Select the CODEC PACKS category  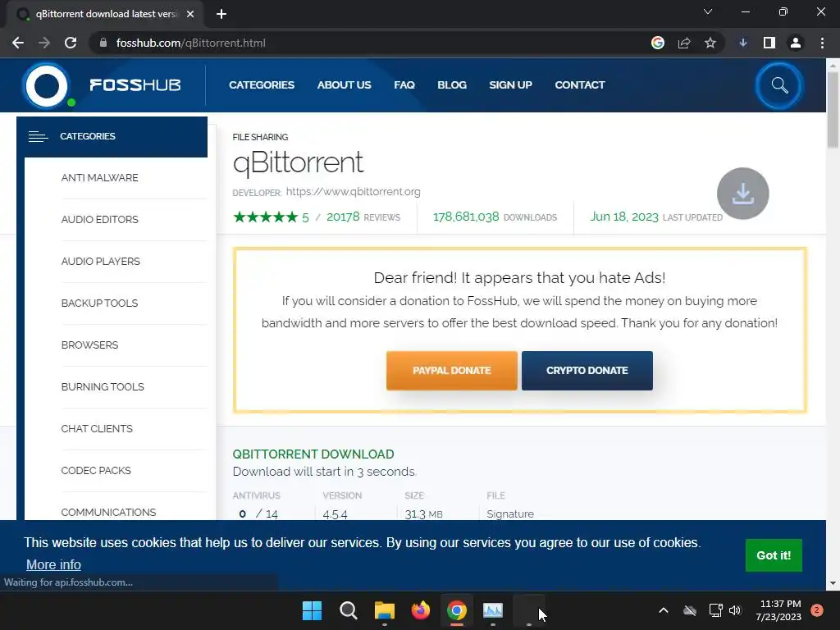96,470
